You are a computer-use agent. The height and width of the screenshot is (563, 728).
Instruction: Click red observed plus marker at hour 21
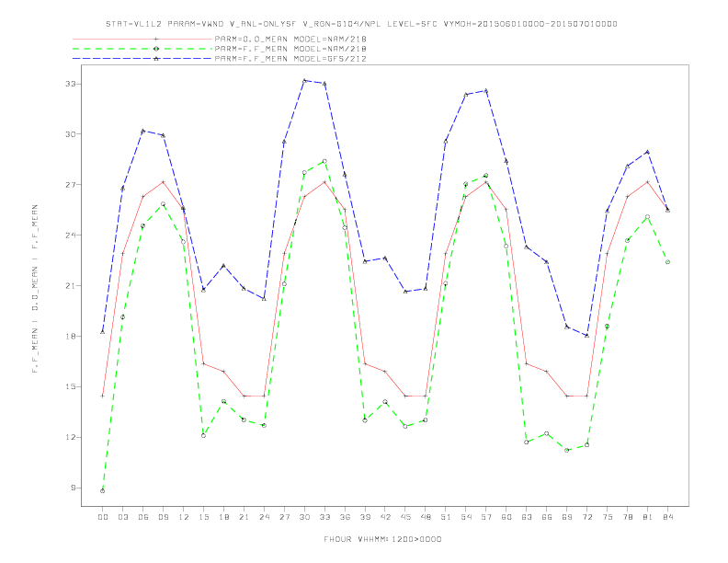[244, 396]
